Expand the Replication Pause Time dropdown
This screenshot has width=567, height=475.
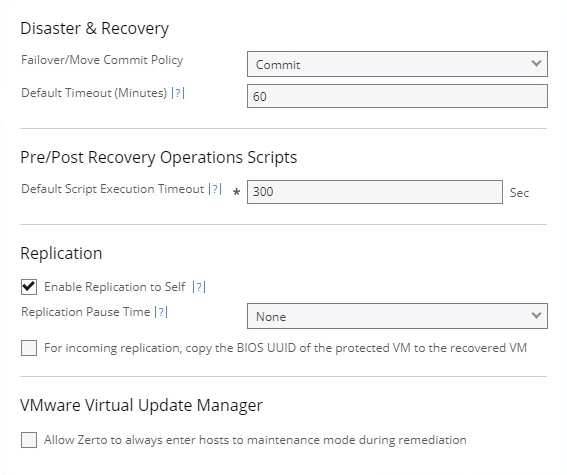click(397, 316)
